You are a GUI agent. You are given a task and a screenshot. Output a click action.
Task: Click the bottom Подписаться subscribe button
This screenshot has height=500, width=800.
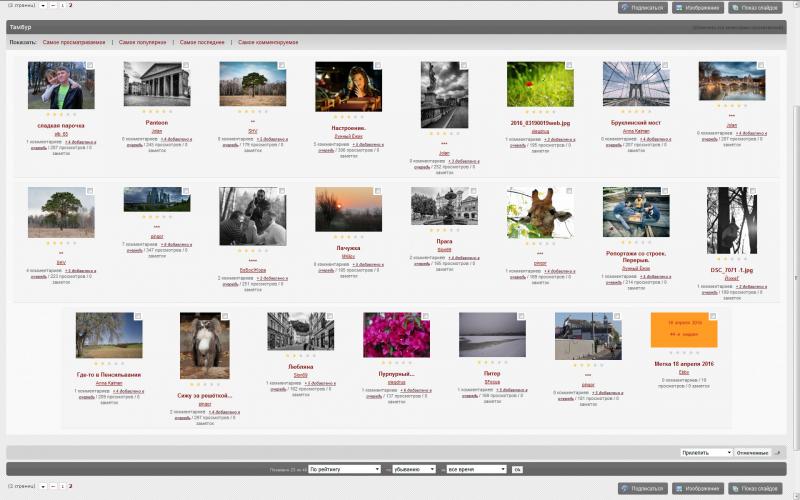(x=642, y=488)
